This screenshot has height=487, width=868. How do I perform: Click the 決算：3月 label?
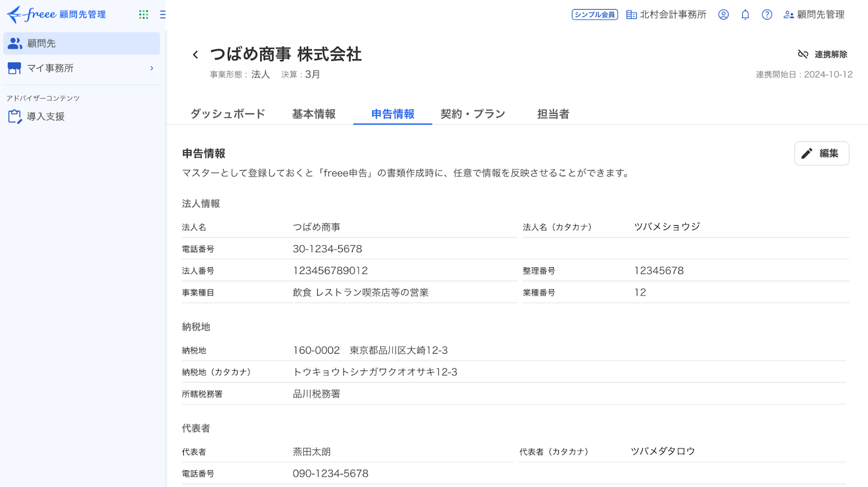click(x=301, y=74)
